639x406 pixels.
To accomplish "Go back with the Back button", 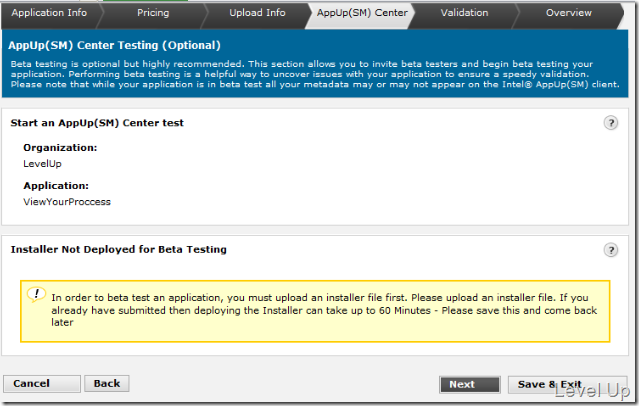I will (107, 384).
